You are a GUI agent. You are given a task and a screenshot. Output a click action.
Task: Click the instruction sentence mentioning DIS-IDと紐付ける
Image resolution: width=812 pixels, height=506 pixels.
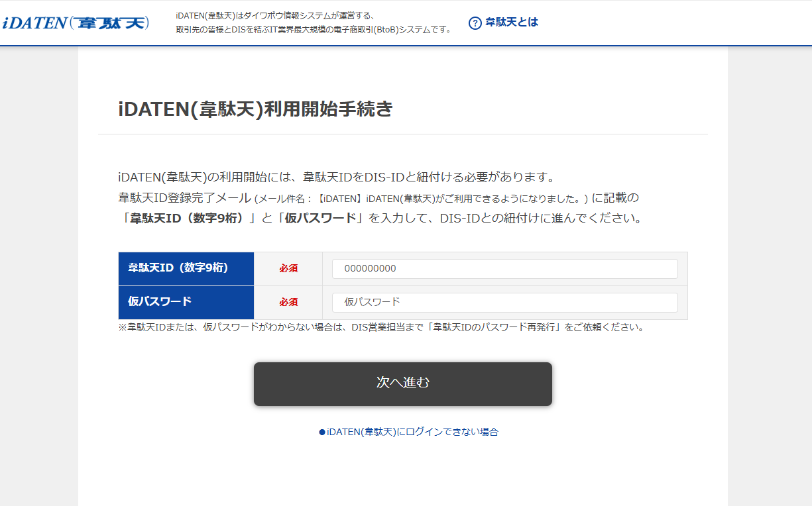pos(335,177)
